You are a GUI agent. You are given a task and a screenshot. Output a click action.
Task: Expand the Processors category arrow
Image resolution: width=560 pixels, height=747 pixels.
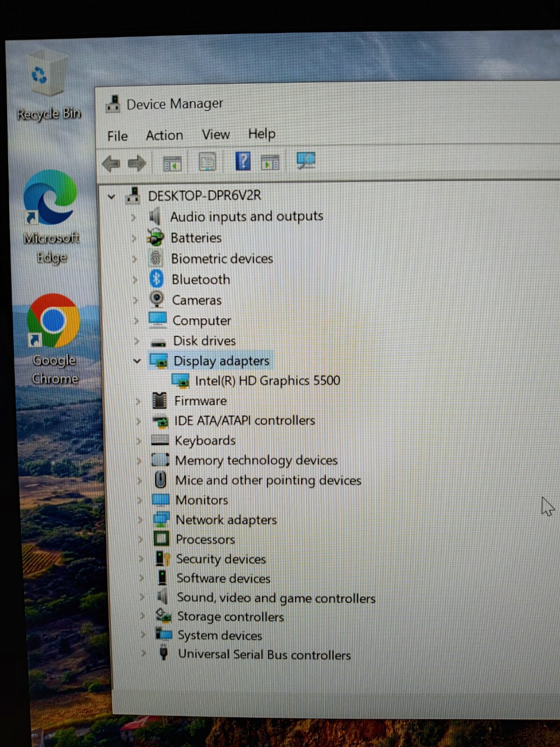pyautogui.click(x=140, y=539)
